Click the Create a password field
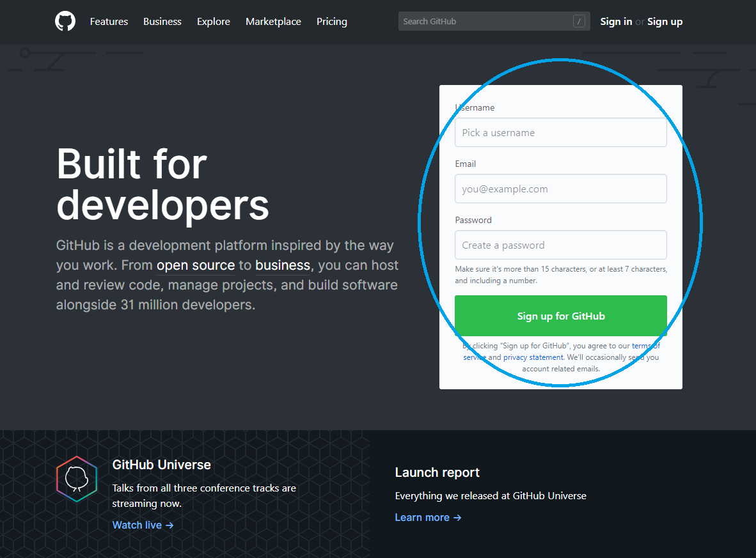 click(561, 245)
